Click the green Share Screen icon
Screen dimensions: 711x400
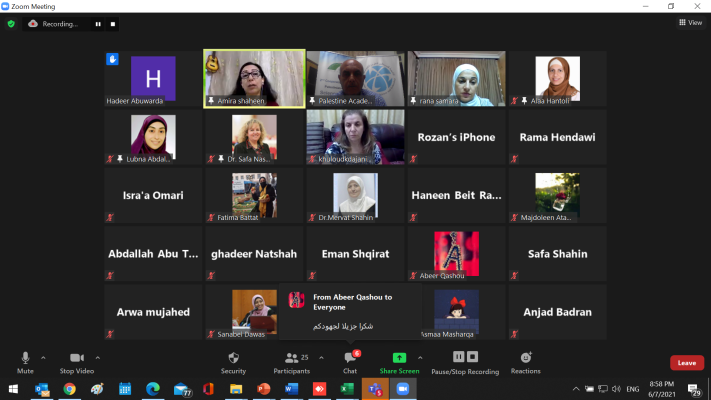coord(398,357)
